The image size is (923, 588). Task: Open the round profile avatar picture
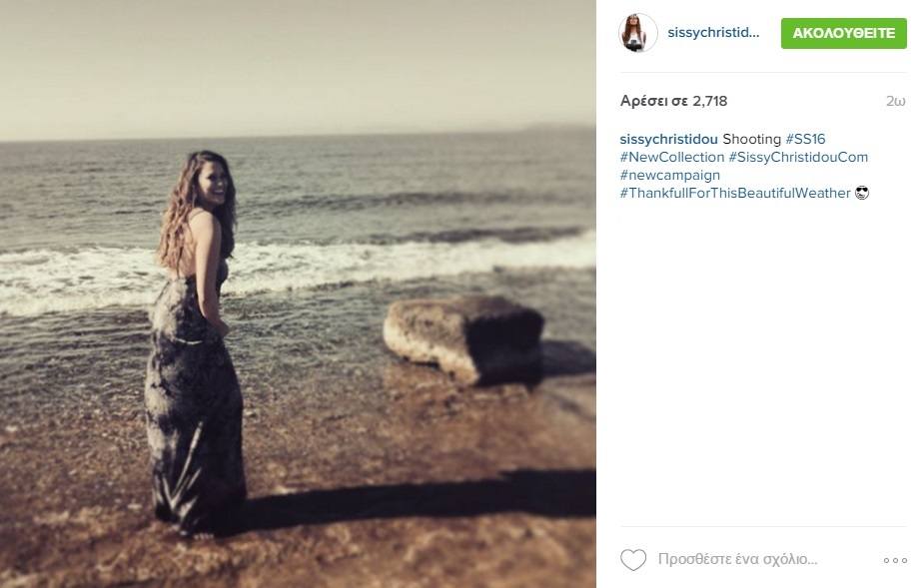tap(638, 33)
